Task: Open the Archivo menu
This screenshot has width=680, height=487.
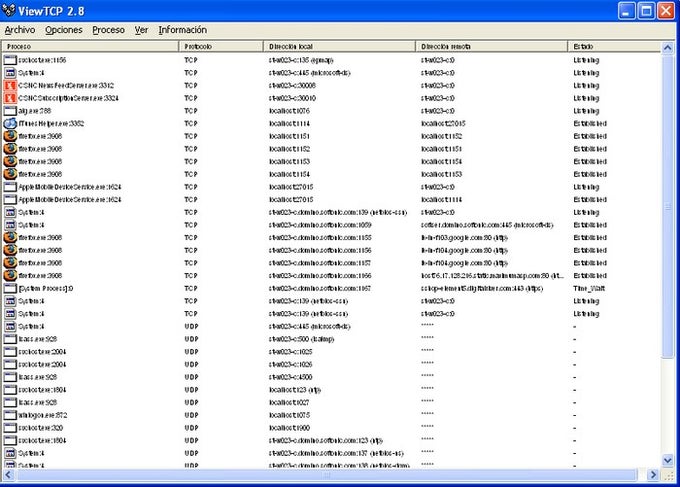Action: [x=20, y=30]
